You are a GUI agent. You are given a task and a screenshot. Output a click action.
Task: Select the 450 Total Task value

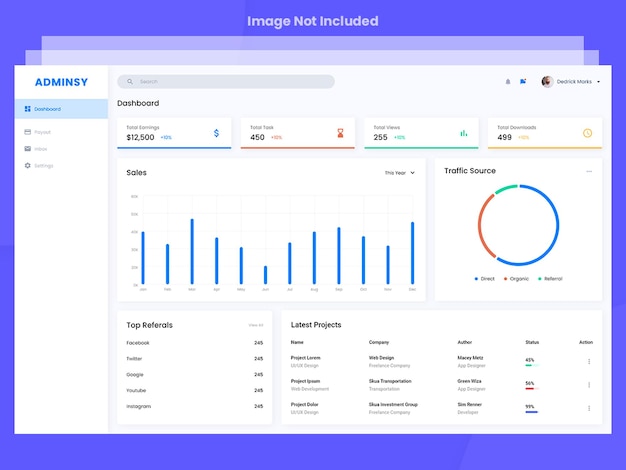258,137
